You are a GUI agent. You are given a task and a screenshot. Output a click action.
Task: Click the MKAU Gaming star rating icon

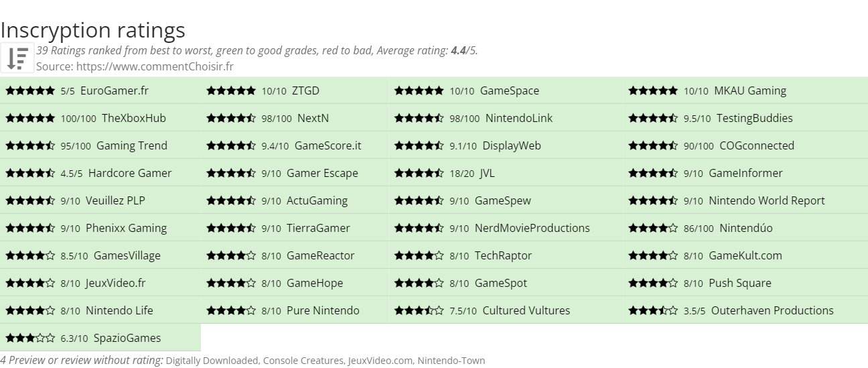[x=652, y=90]
